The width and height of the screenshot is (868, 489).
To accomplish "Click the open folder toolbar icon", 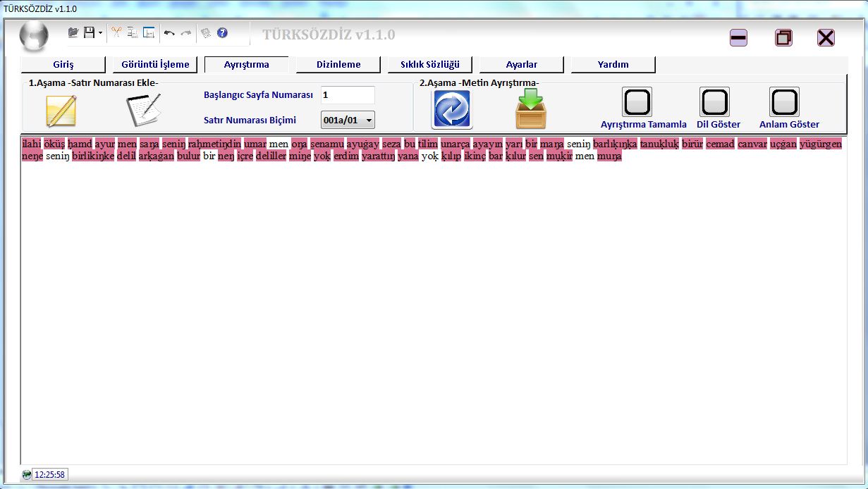I will [x=73, y=32].
